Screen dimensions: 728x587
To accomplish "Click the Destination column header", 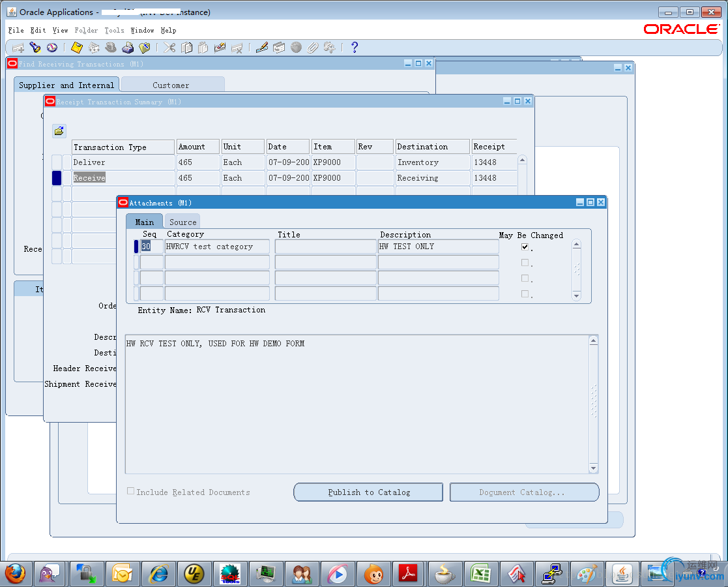I will pyautogui.click(x=432, y=147).
